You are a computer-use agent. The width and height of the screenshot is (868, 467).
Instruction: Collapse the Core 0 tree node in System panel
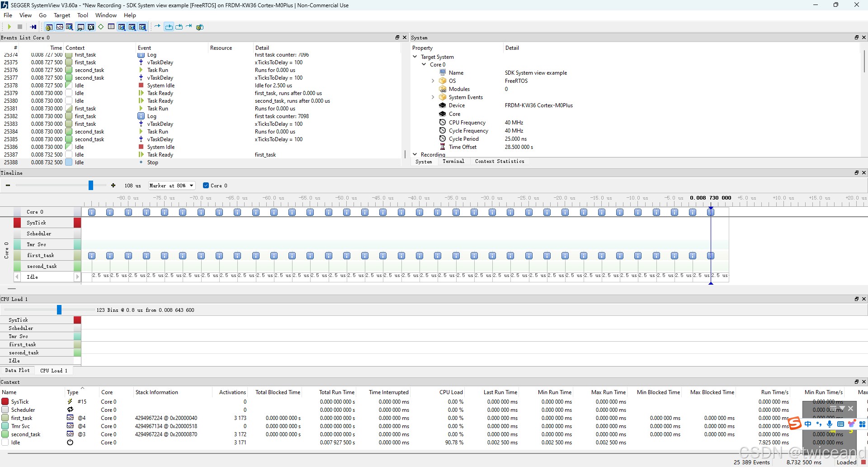(424, 65)
